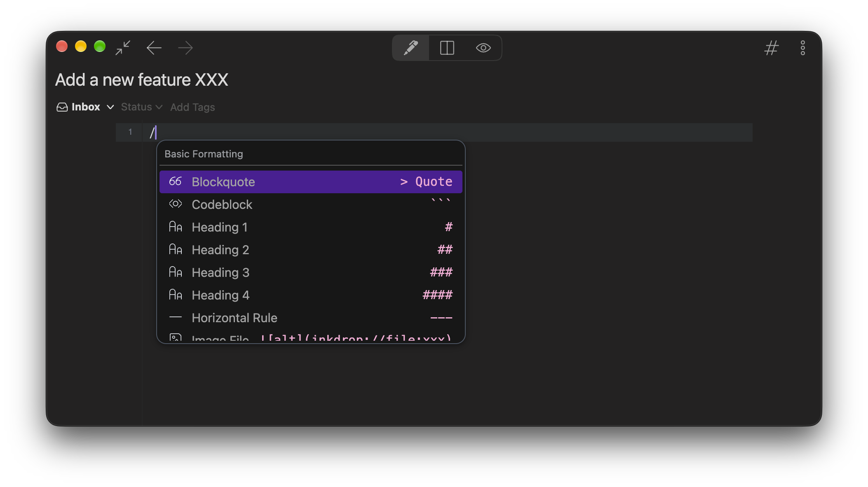Choose Heading 4 in formatting list
Screen dimensions: 868x487
(311, 295)
